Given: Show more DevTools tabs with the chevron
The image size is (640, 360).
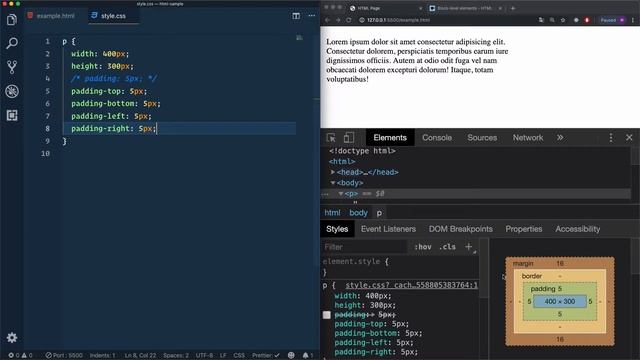Looking at the screenshot, I should point(560,138).
